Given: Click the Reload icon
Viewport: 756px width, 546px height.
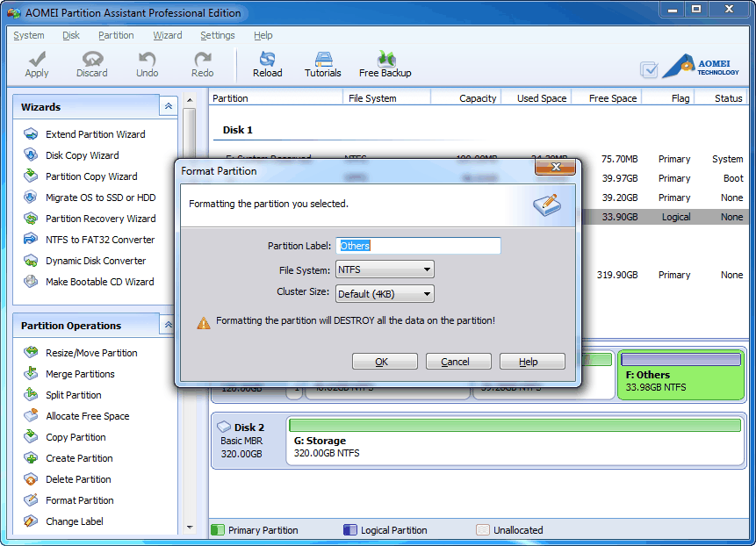Looking at the screenshot, I should coord(267,62).
